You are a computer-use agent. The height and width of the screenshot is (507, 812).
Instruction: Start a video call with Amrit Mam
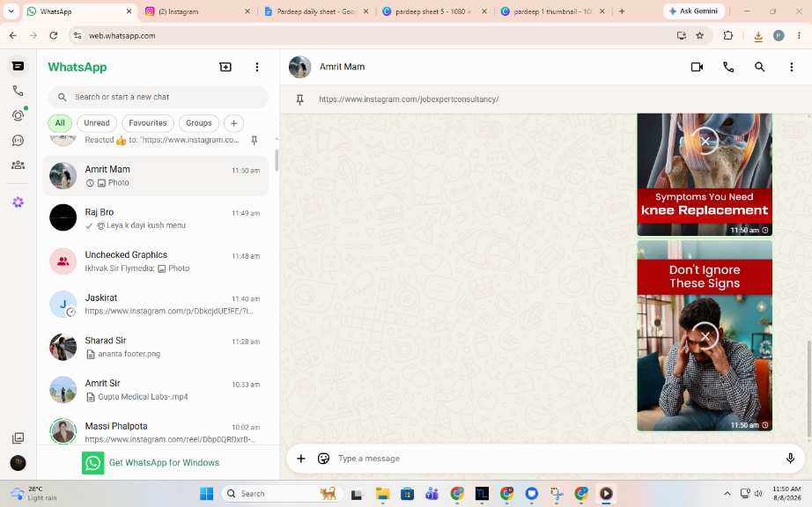[x=697, y=67]
